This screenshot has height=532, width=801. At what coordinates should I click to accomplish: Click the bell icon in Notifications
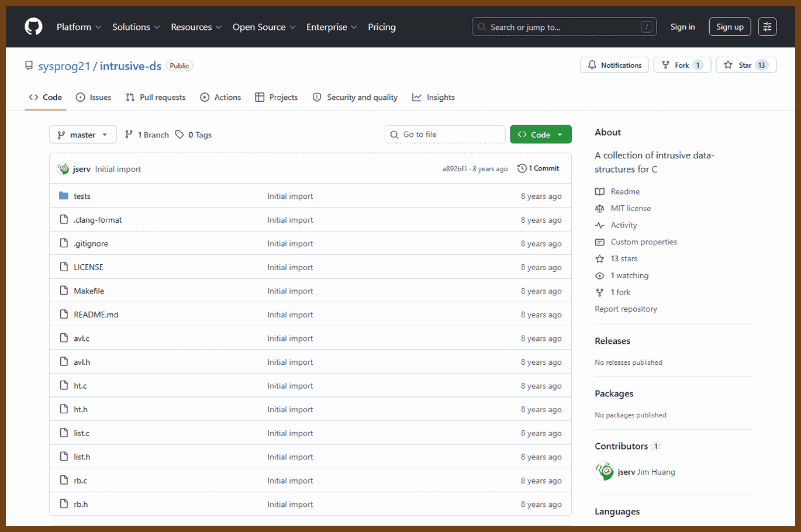592,65
